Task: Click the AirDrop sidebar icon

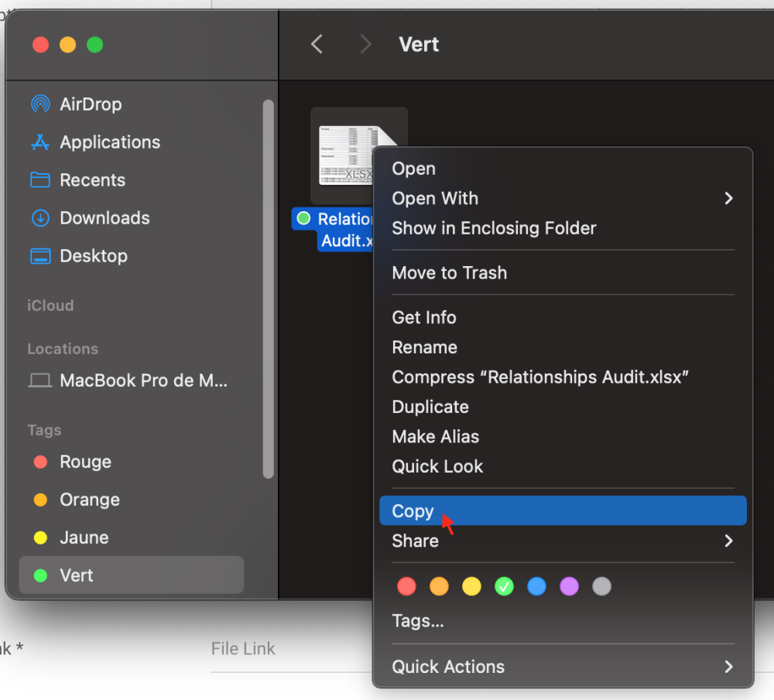Action: coord(39,104)
